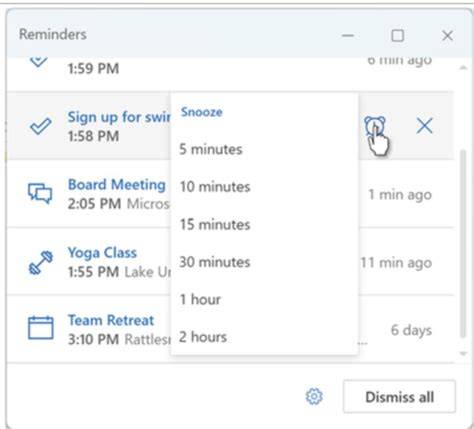
Task: Open the Team Retreat reminder
Action: pos(111,320)
